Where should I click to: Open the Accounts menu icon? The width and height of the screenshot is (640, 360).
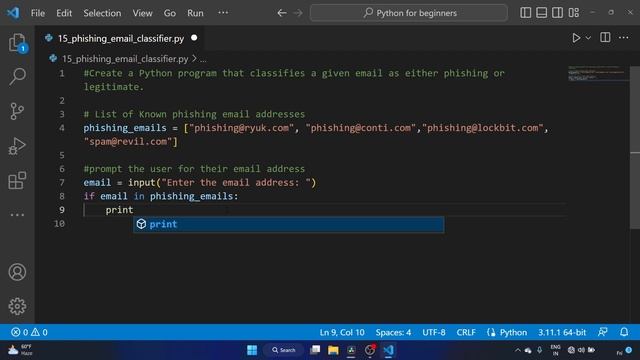[17, 272]
